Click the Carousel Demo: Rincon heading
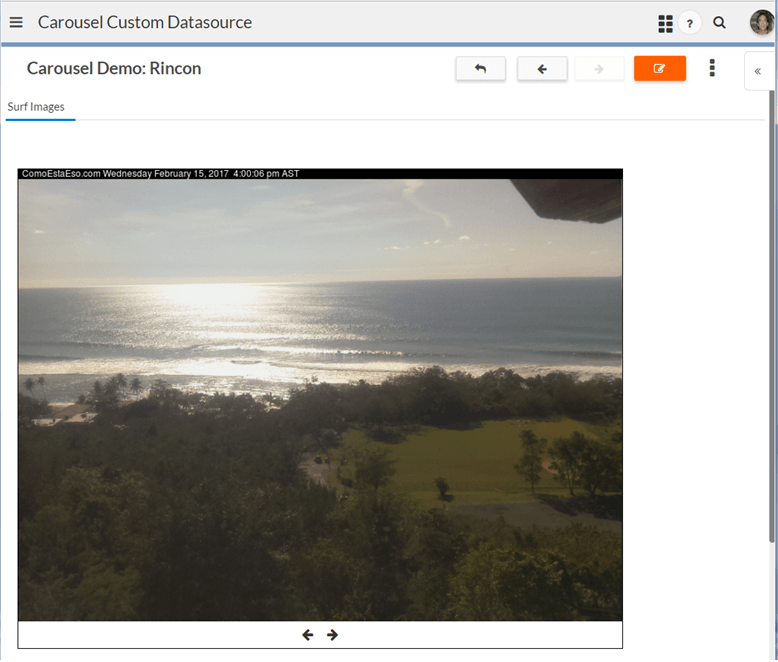778x662 pixels. point(114,69)
